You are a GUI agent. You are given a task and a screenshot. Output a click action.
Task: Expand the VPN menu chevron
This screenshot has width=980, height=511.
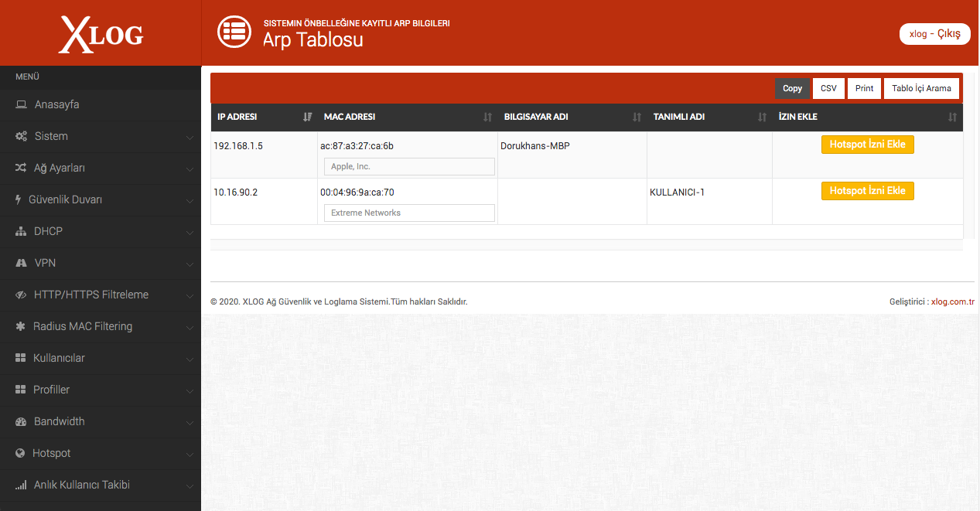tap(190, 264)
